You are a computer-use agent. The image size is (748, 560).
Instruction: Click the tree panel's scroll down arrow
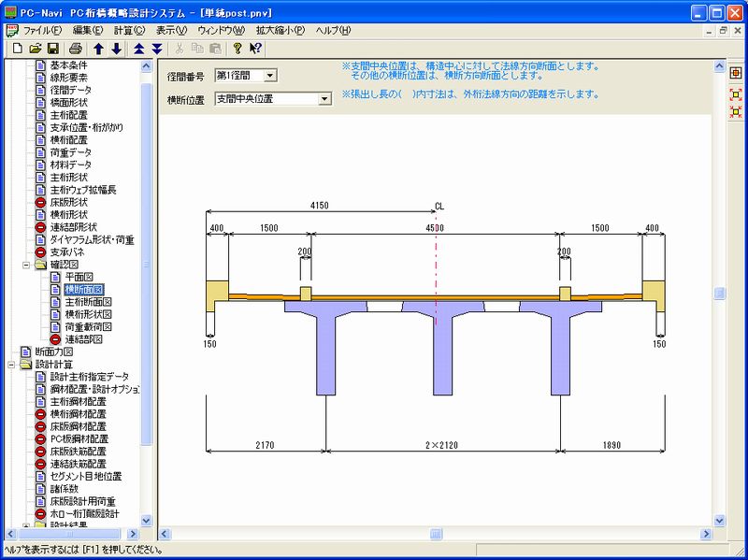point(146,521)
